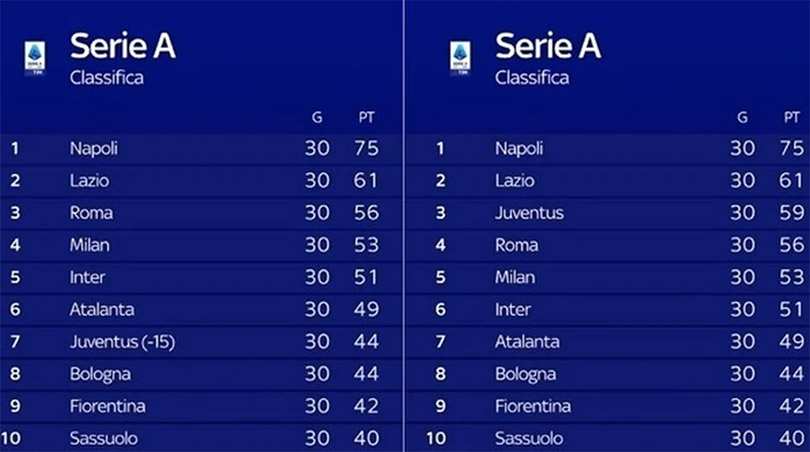
Task: Click Fiorentina row in right table
Action: tap(608, 406)
